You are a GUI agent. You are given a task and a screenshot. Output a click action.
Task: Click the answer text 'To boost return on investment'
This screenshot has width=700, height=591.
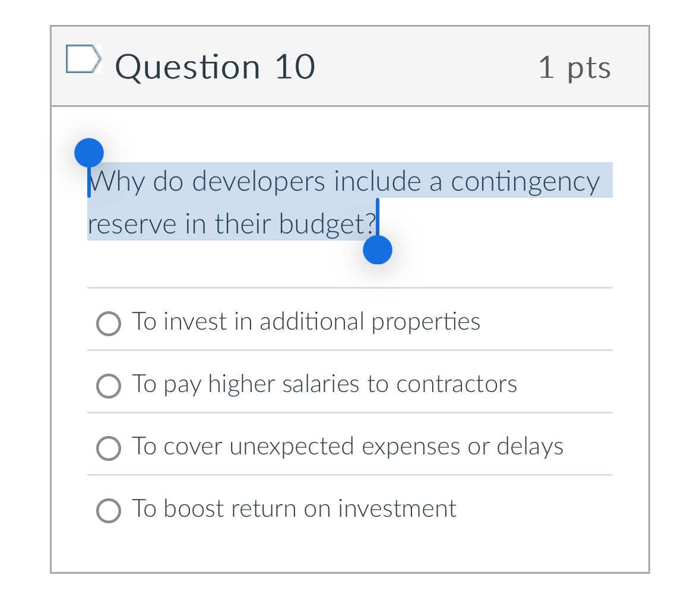(294, 508)
